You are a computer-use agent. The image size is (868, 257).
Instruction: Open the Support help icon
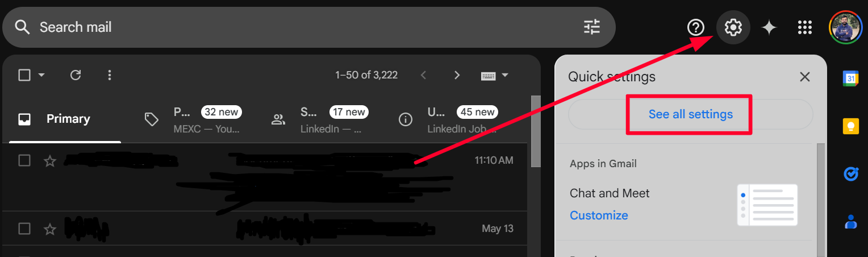[696, 27]
